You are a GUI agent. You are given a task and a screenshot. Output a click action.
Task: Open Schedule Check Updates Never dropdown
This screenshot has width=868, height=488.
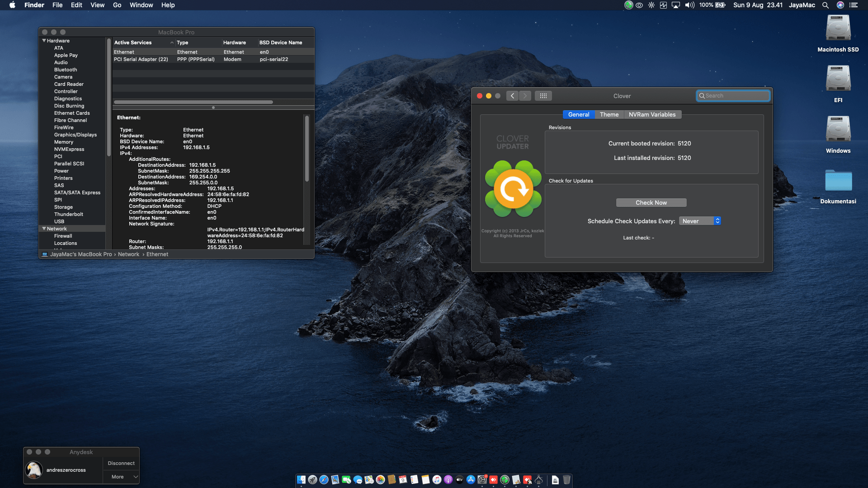(x=700, y=221)
